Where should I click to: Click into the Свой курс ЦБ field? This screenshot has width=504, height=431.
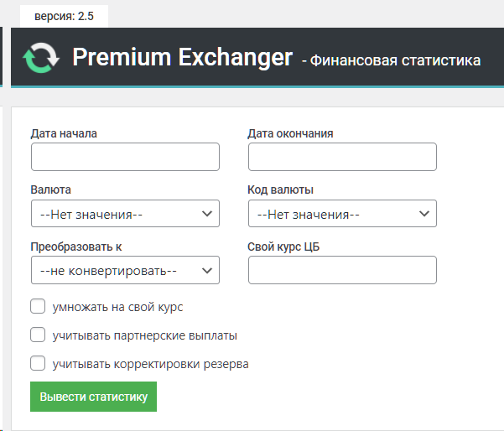342,271
